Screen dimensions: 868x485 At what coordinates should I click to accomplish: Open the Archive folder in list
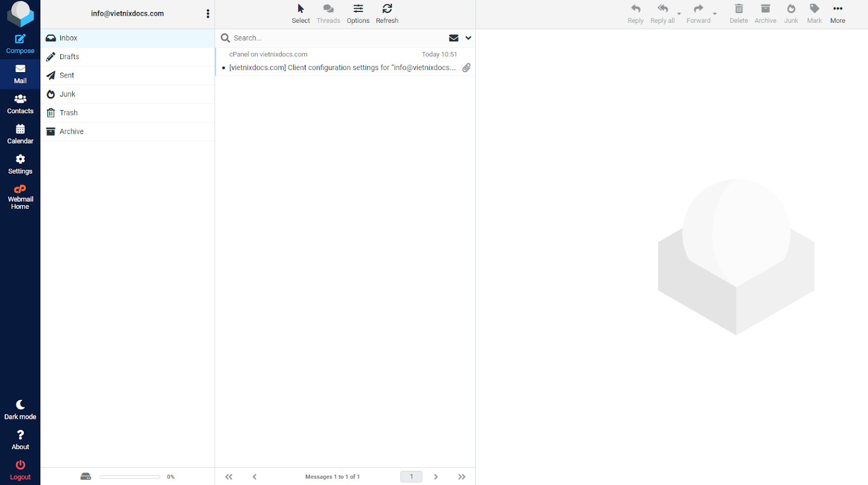pos(127,131)
